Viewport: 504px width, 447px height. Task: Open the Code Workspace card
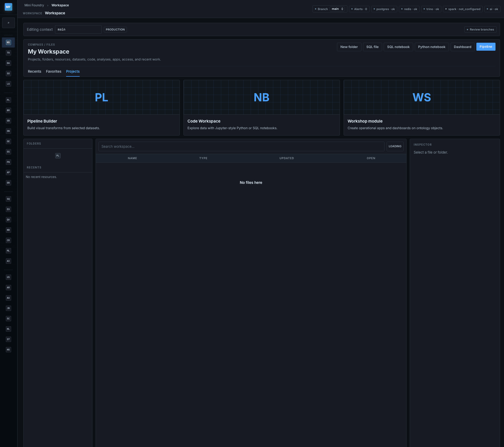[x=262, y=108]
